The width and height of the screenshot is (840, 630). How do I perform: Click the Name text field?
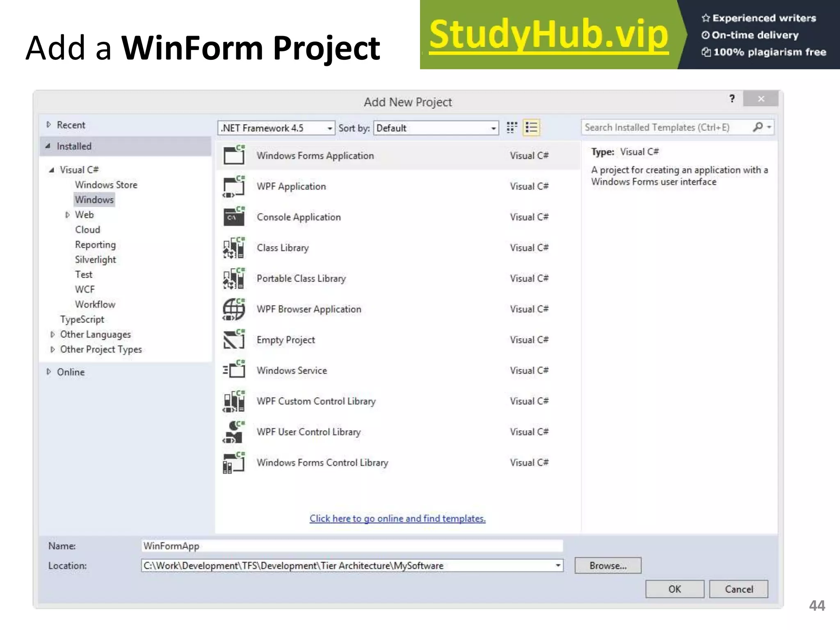click(x=352, y=546)
